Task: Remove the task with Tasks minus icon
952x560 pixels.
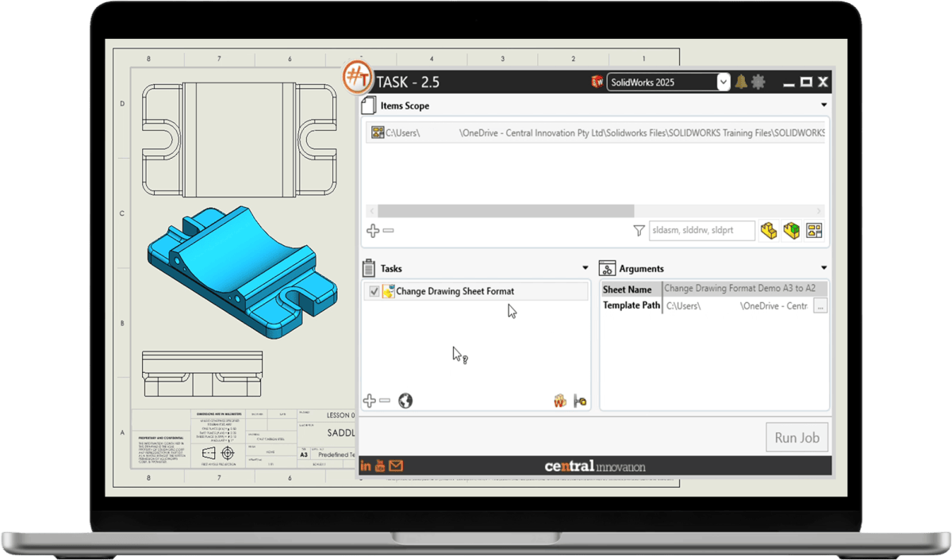Action: [x=385, y=401]
